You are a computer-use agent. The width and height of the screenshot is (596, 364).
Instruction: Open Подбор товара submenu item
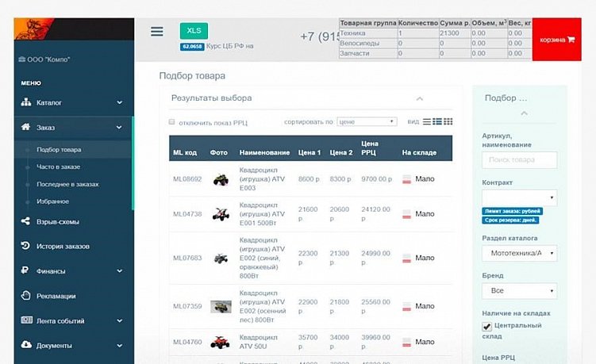pos(59,150)
